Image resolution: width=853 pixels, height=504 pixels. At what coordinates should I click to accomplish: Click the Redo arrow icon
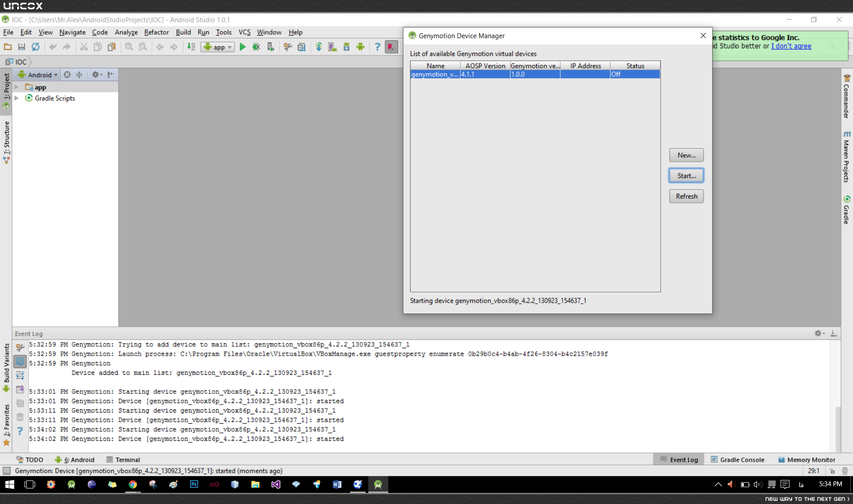(x=67, y=47)
